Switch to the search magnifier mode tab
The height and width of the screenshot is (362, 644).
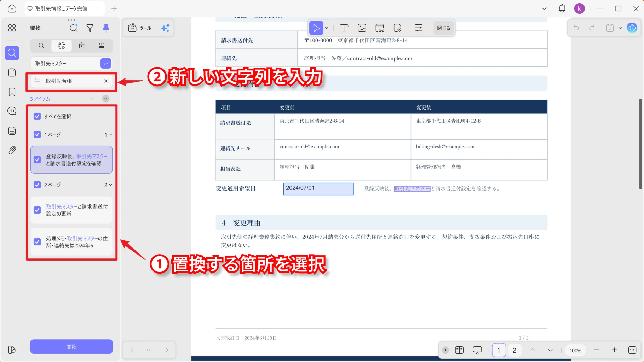coord(41,46)
